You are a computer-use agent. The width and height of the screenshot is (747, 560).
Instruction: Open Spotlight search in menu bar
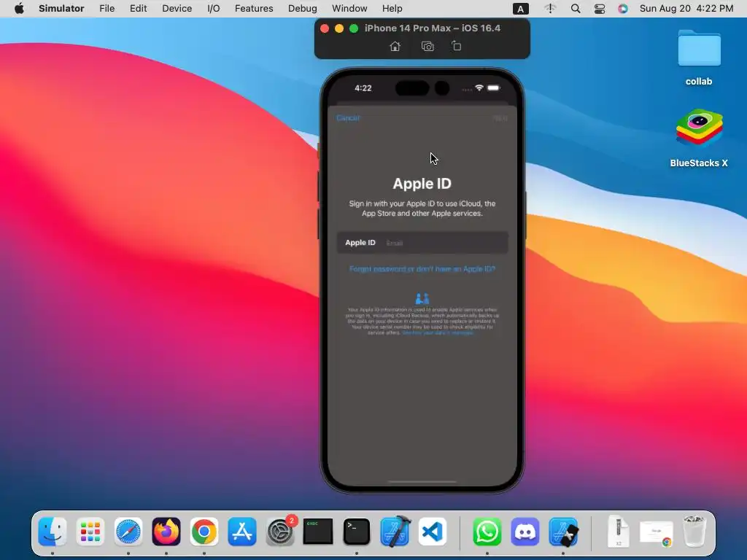[x=576, y=9]
